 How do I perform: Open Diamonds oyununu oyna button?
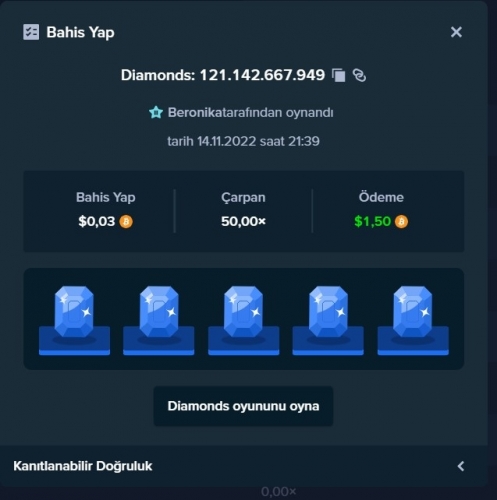coord(243,406)
